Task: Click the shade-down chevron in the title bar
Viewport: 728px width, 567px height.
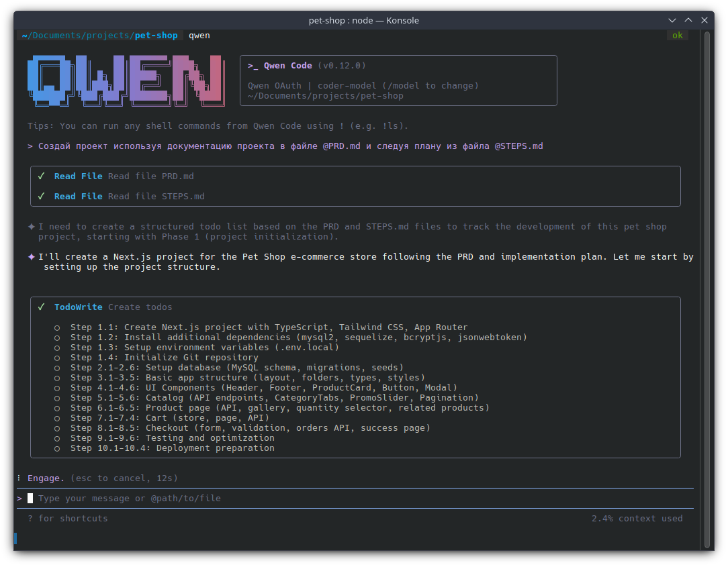Action: point(672,20)
